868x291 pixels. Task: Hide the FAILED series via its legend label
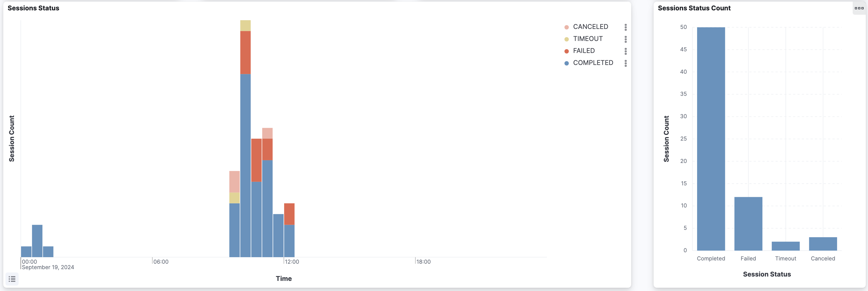pos(584,51)
